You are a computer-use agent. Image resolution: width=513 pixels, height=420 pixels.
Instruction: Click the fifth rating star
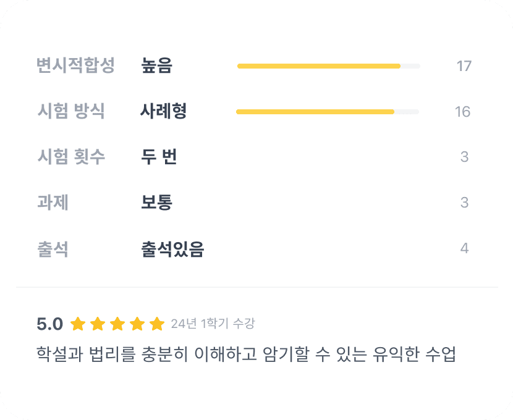(157, 324)
